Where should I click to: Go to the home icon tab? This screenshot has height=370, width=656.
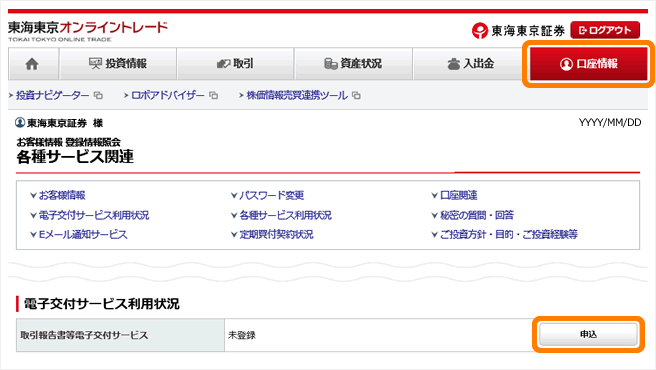coord(33,64)
